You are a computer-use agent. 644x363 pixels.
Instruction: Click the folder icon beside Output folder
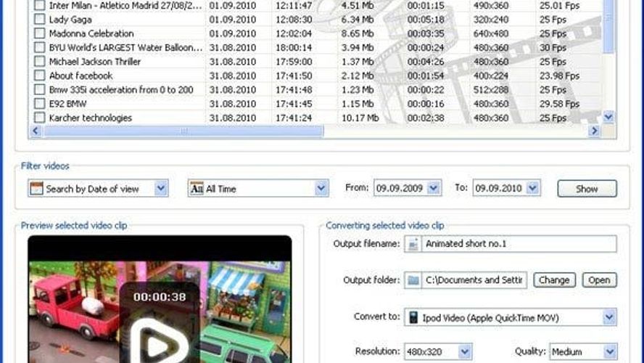[413, 280]
